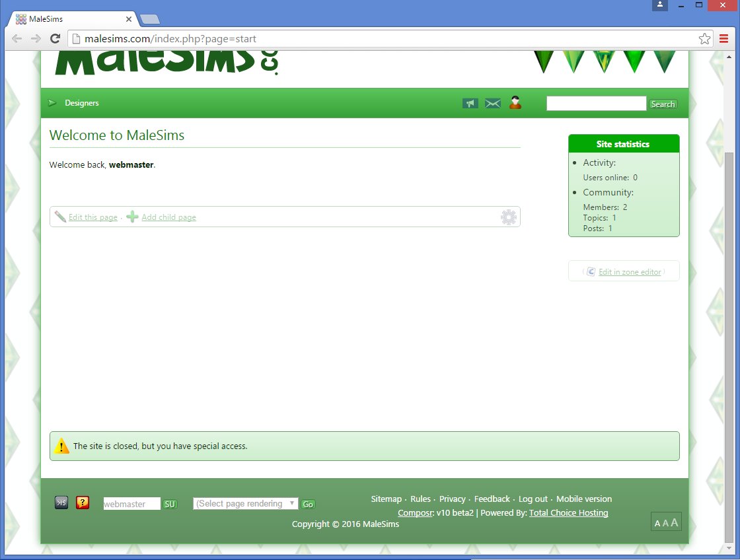This screenshot has height=560, width=740.
Task: Switch to the MaleSims tab
Action: point(73,19)
